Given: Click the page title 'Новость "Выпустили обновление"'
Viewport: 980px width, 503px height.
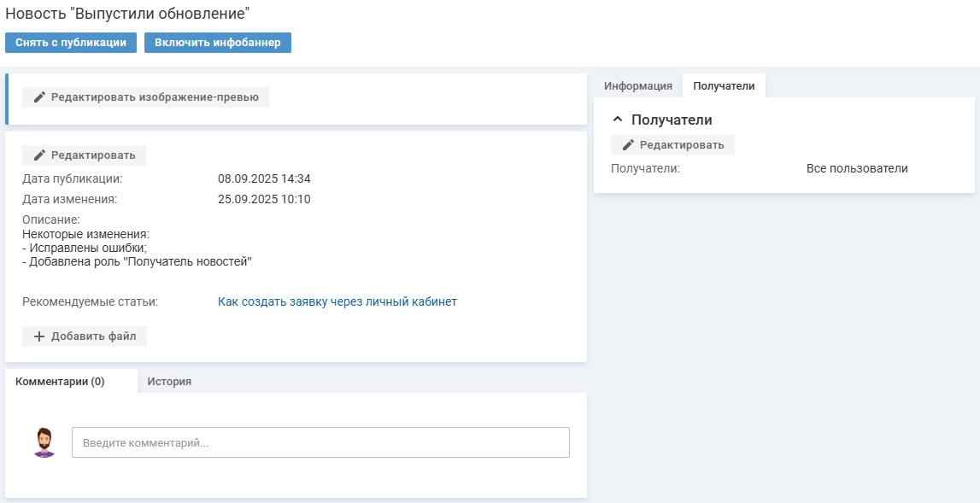Looking at the screenshot, I should pos(127,14).
